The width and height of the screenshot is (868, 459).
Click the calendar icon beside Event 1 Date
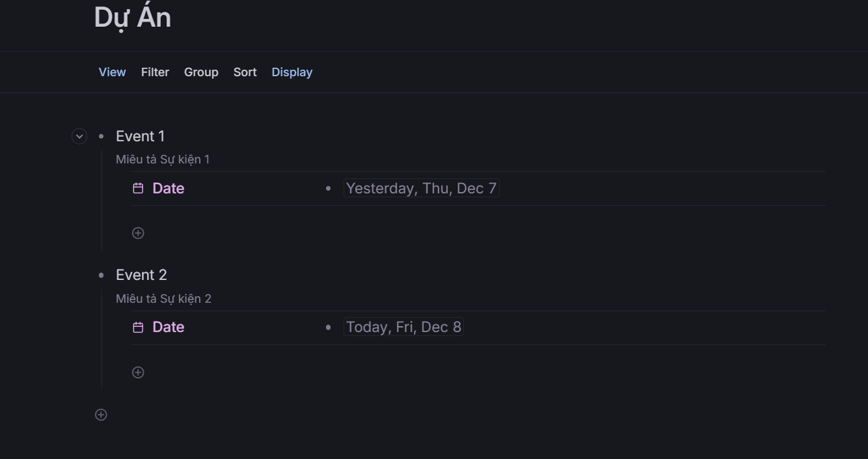click(x=138, y=188)
